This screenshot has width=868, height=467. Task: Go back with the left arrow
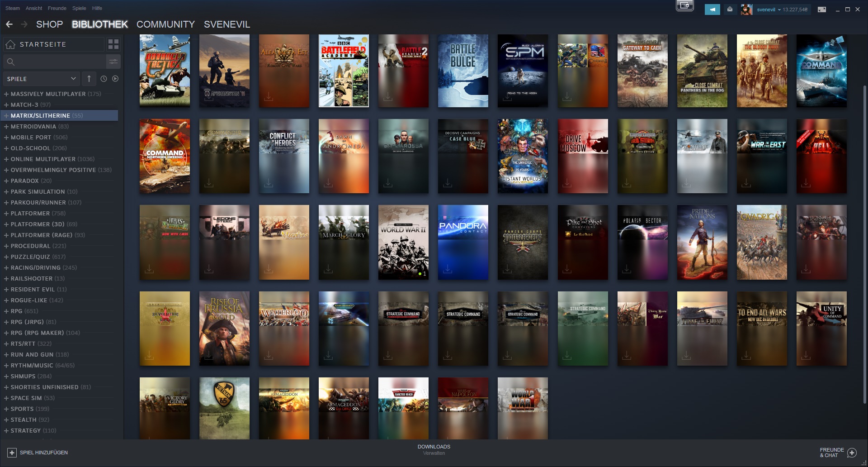[x=9, y=24]
